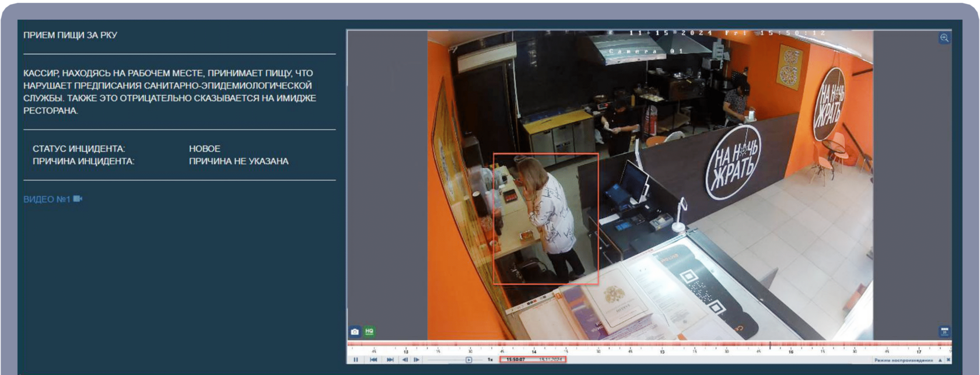Viewport: 980px width, 375px height.
Task: Step one frame backward
Action: click(405, 359)
